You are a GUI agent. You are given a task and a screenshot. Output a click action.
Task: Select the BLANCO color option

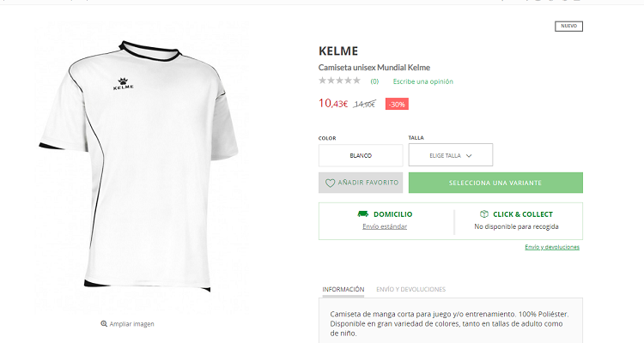pyautogui.click(x=361, y=155)
